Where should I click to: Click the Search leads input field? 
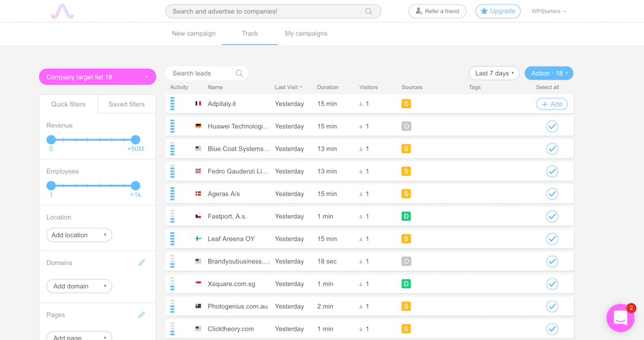coord(201,73)
